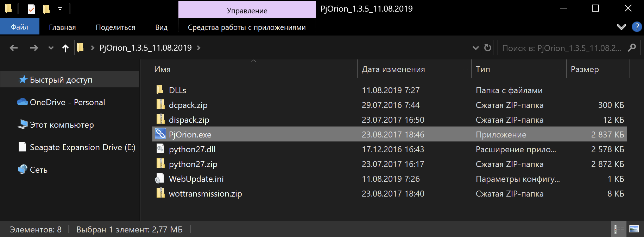Click the Help question mark icon
Screen dimensions: 644x237
coord(637,27)
